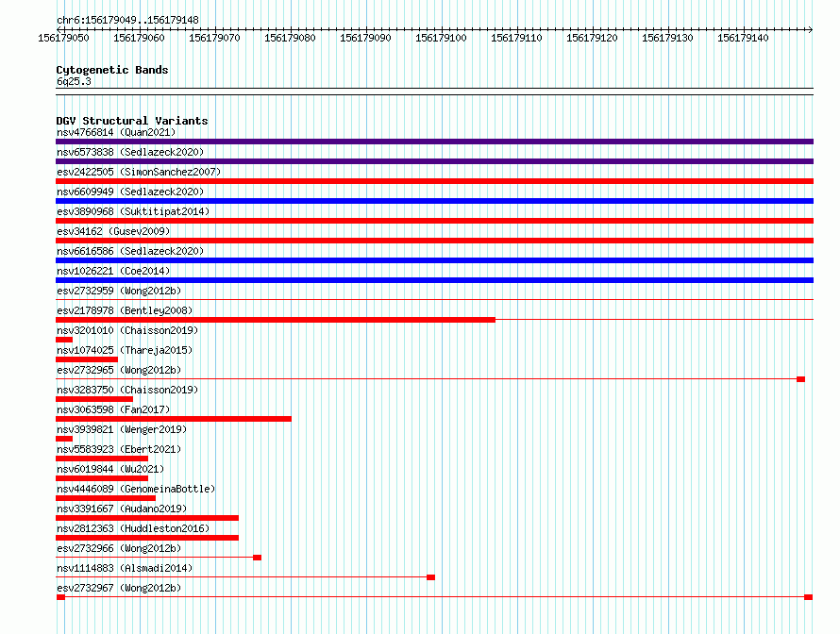Screen dimensions: 840x634
Task: Click ruler position 156179140
Action: 743,38
